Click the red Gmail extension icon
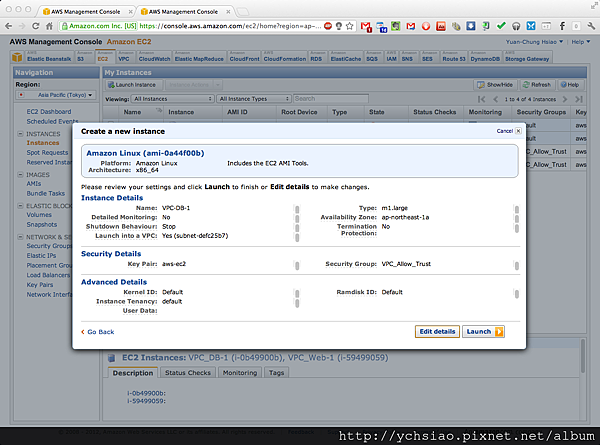600x445 pixels. (366, 26)
